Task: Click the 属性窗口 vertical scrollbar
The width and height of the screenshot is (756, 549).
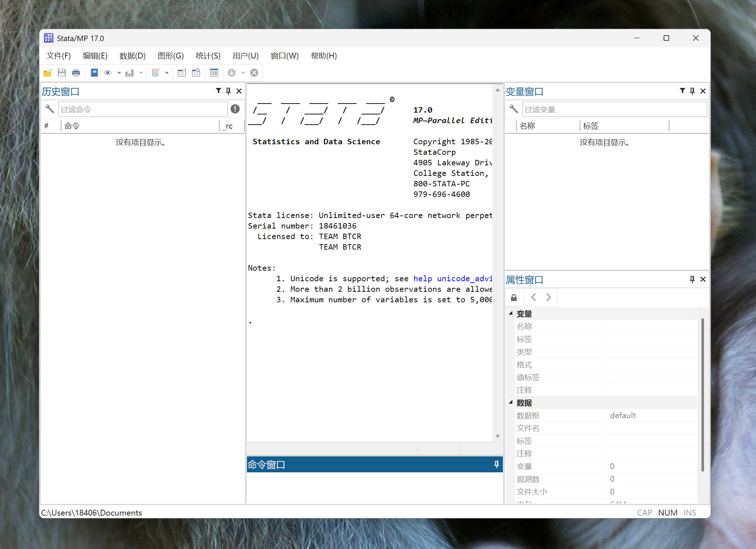Action: [703, 395]
